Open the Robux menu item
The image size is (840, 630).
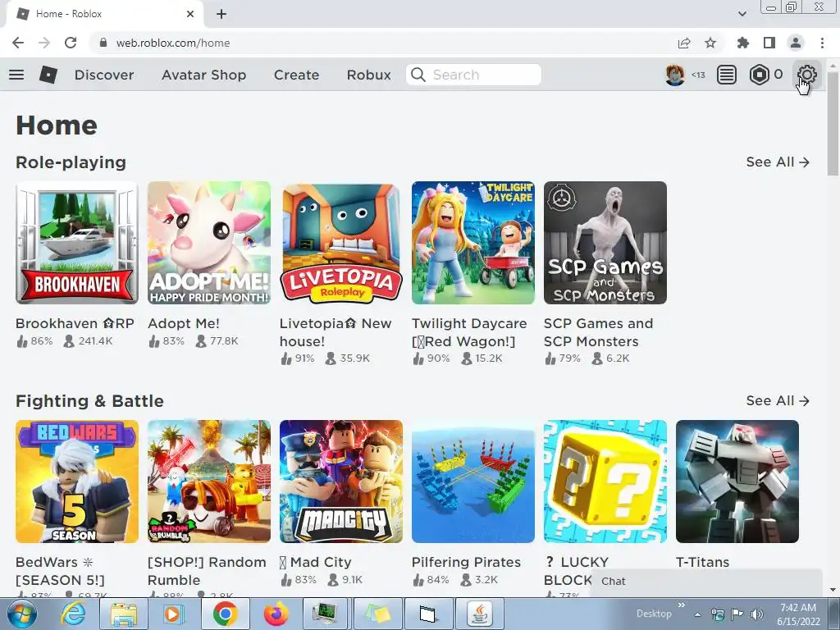tap(369, 75)
